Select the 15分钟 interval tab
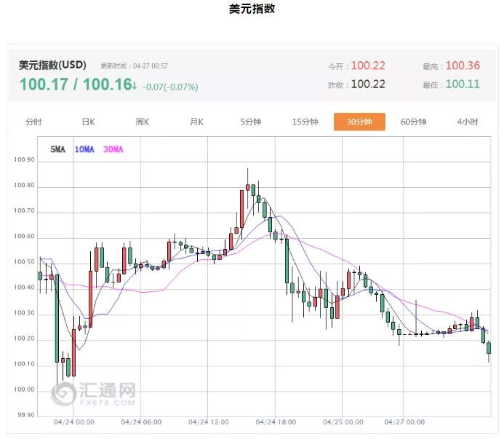 [x=305, y=122]
